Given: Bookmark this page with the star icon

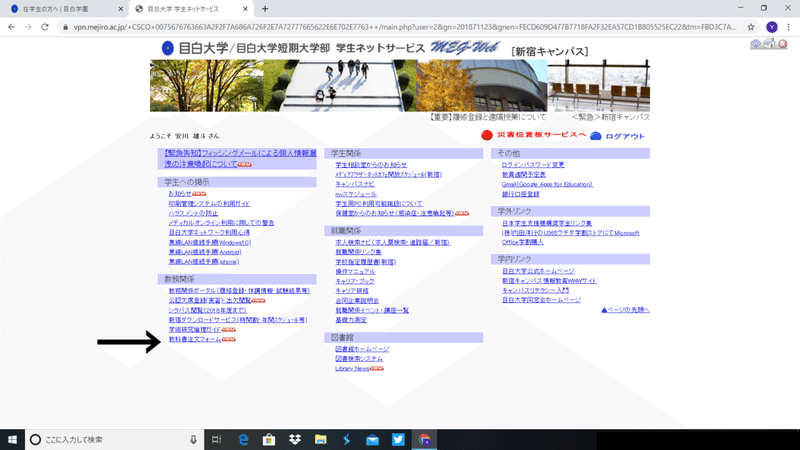Looking at the screenshot, I should [x=751, y=27].
